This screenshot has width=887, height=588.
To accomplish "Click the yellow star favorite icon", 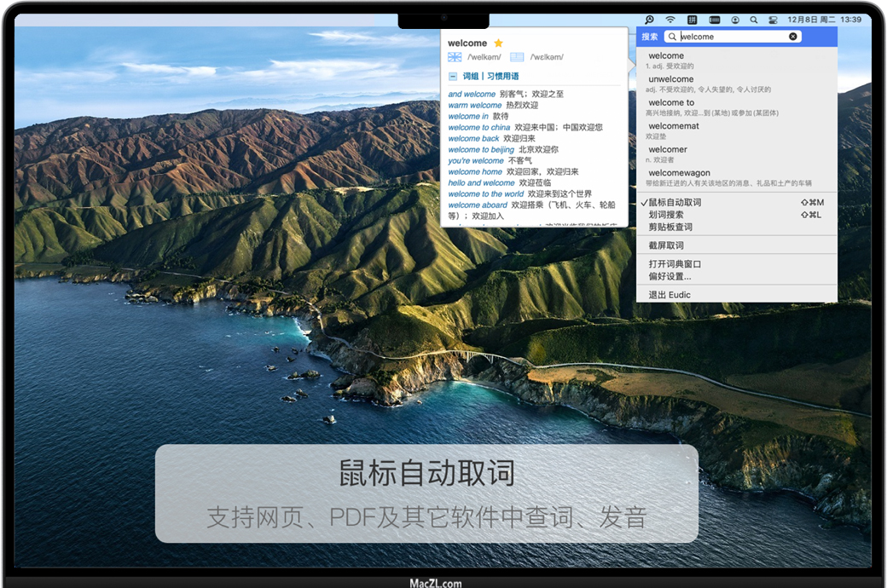I will click(x=499, y=43).
